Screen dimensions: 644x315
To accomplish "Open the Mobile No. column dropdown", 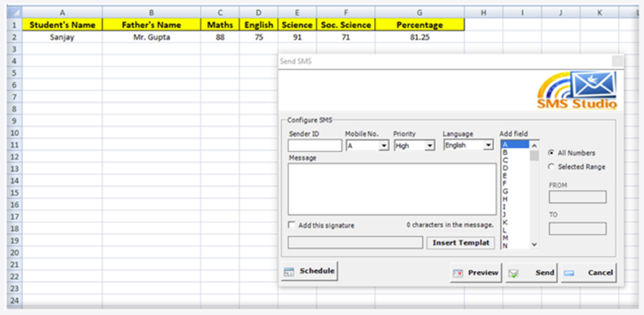I will (384, 146).
